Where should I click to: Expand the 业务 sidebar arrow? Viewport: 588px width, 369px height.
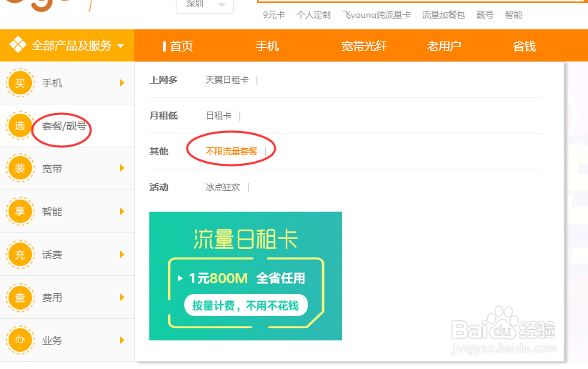pyautogui.click(x=122, y=340)
